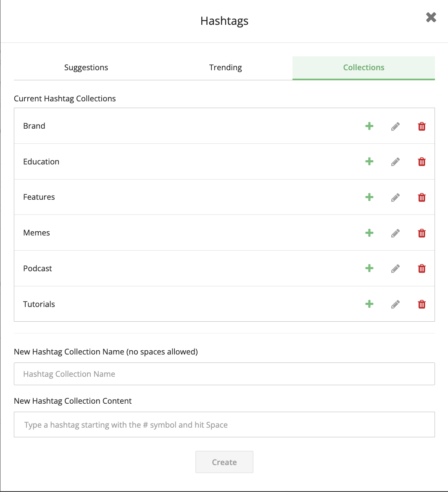
Task: Add hashtags to the Memes collection
Action: tap(369, 233)
